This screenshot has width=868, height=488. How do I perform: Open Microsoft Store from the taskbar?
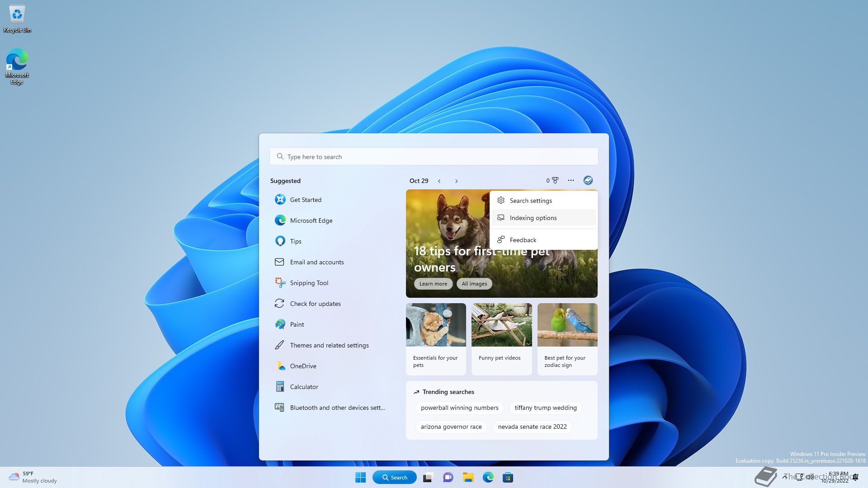[508, 478]
